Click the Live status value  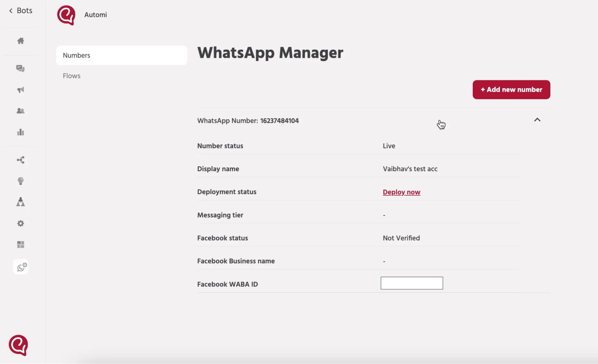coord(389,146)
